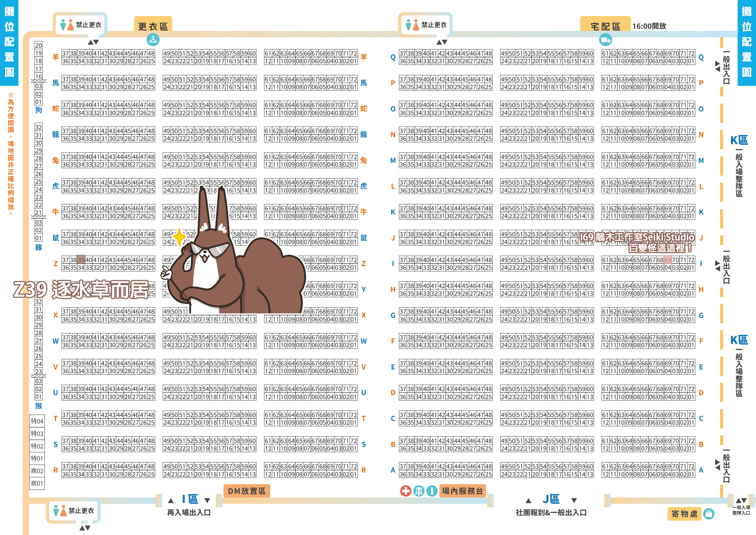Click the 寄物處 storage label
This screenshot has width=756, height=535.
[x=685, y=514]
